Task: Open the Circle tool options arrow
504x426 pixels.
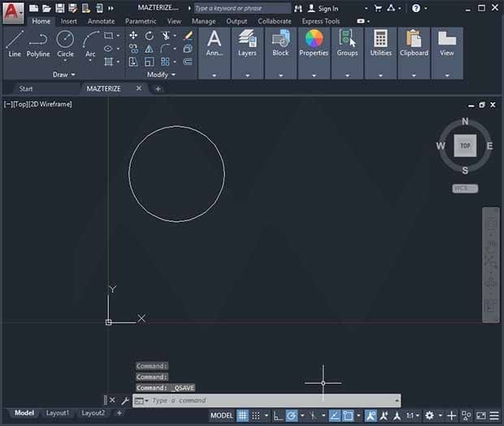Action: pyautogui.click(x=65, y=60)
